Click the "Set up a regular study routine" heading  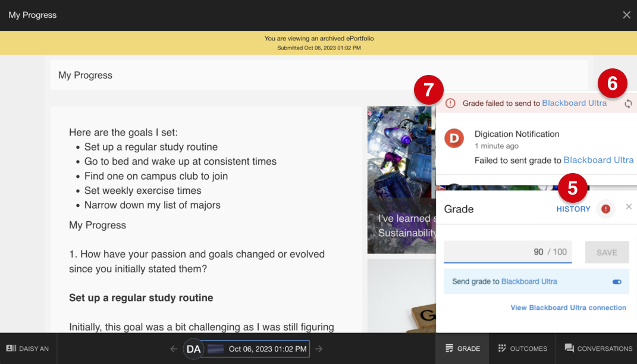click(x=141, y=298)
